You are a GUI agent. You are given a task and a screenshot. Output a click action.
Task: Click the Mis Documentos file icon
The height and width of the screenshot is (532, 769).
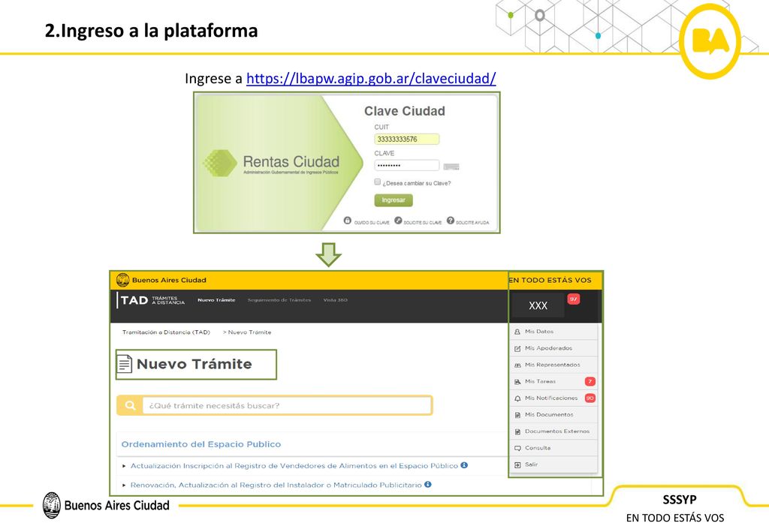[x=517, y=416]
